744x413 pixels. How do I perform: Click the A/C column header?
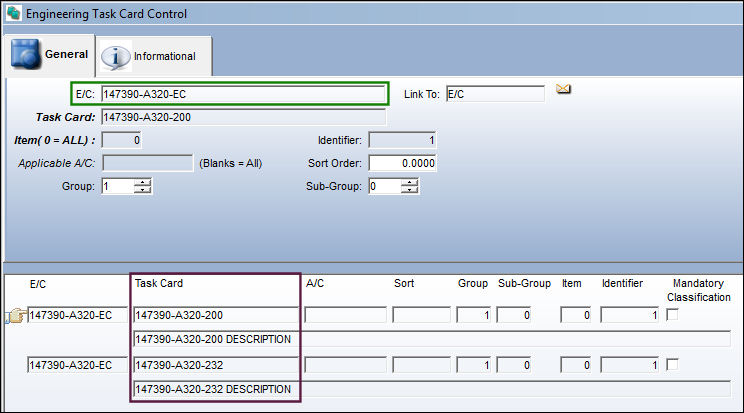(315, 283)
